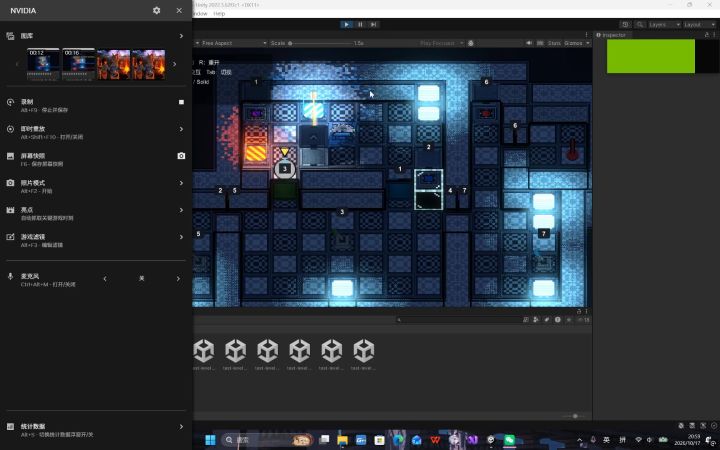Click the Unity Step frame button
The image size is (720, 450).
(374, 24)
